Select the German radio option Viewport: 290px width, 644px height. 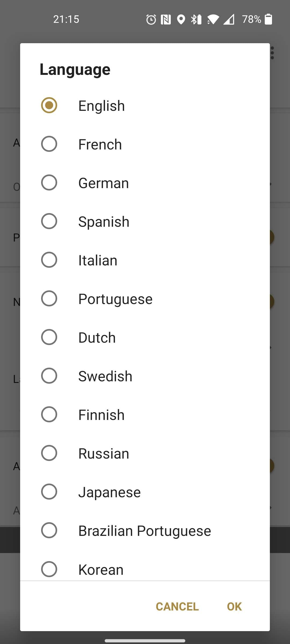[x=49, y=182]
